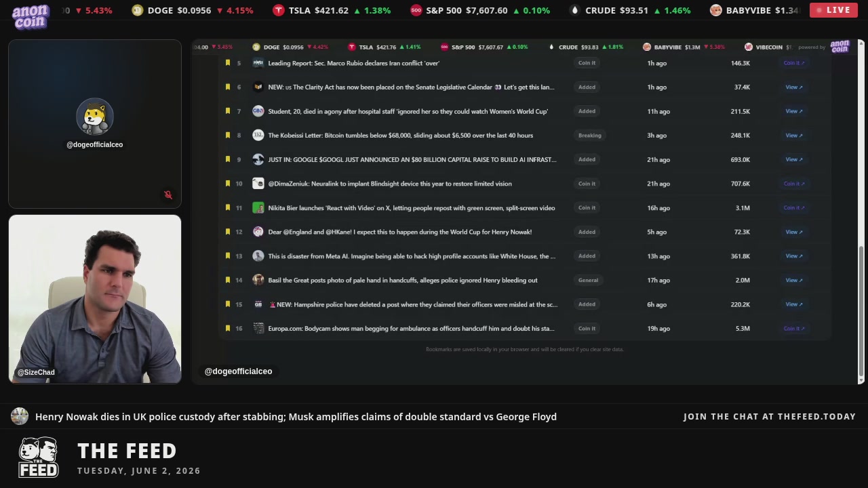Click Added tag on Hampshire police row
868x488 pixels.
[587, 304]
